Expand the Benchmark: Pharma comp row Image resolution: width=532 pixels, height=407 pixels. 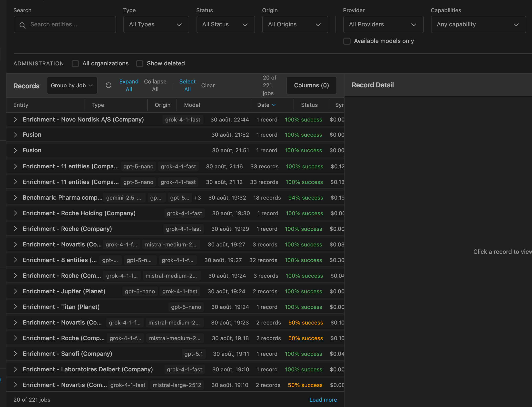pos(15,197)
